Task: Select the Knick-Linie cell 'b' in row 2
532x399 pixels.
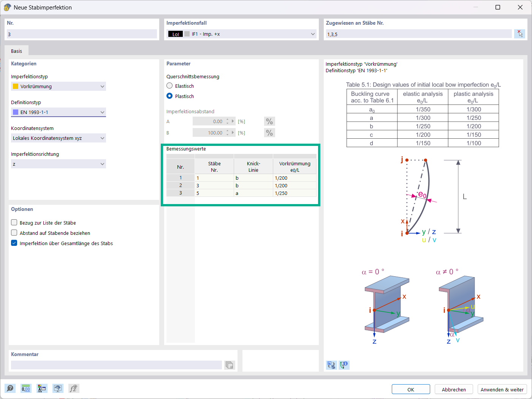Action: pos(253,185)
